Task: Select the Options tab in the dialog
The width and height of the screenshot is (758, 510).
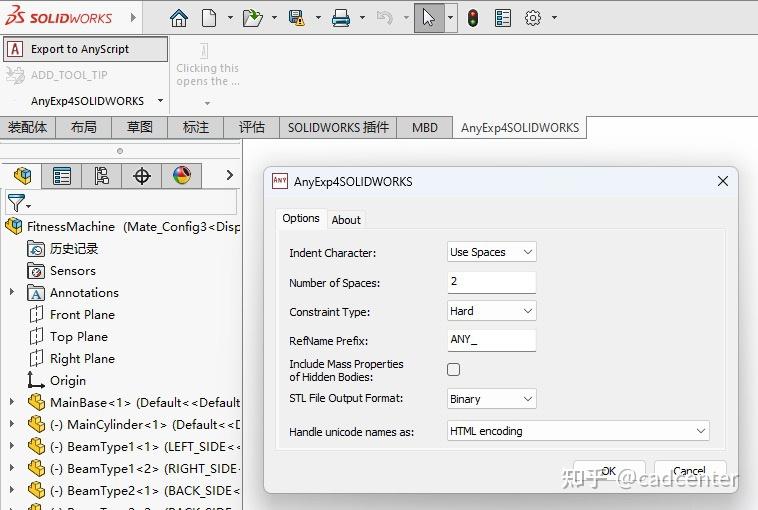Action: (x=301, y=219)
